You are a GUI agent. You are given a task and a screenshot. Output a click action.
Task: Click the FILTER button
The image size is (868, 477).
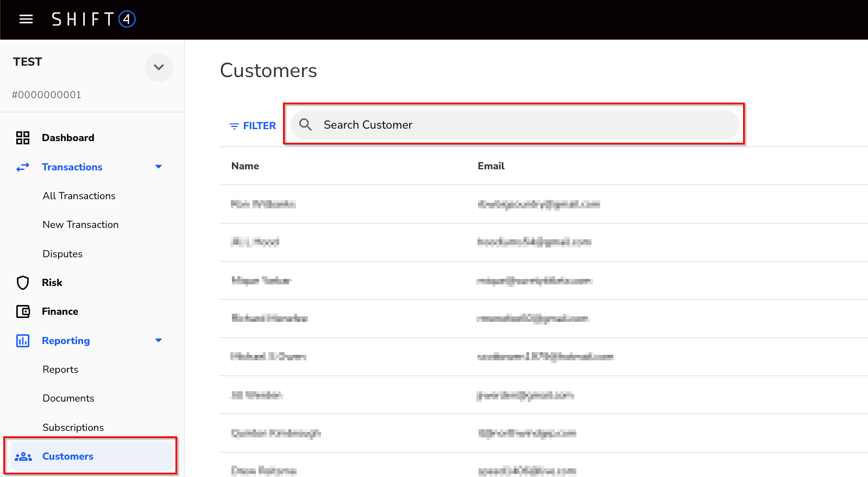[253, 126]
